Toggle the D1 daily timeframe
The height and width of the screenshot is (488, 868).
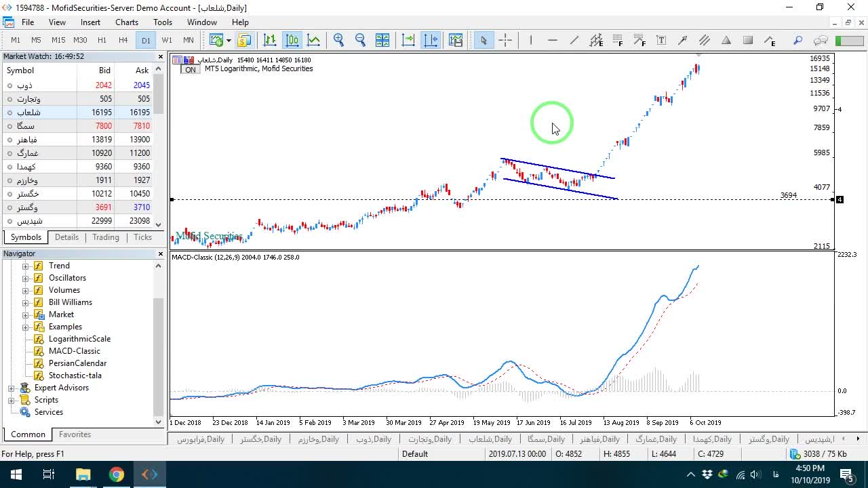coord(146,40)
